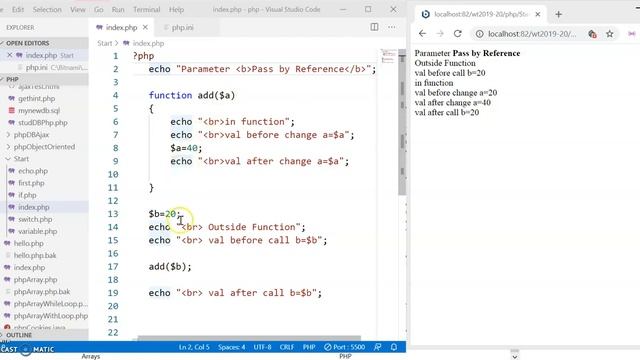Open phpArray.php file
Screen dimensions: 640x360
[x=35, y=280]
